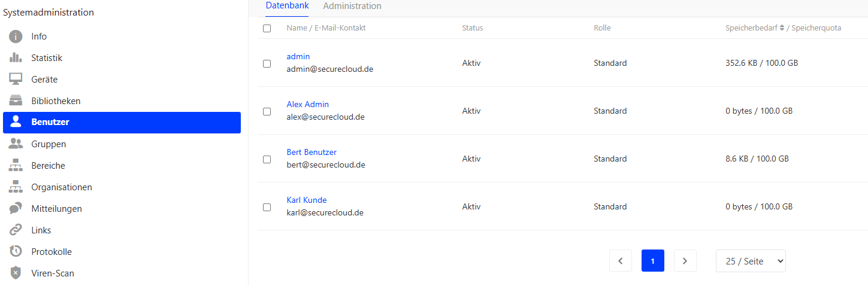
Task: Switch to the Administration tab
Action: (352, 6)
